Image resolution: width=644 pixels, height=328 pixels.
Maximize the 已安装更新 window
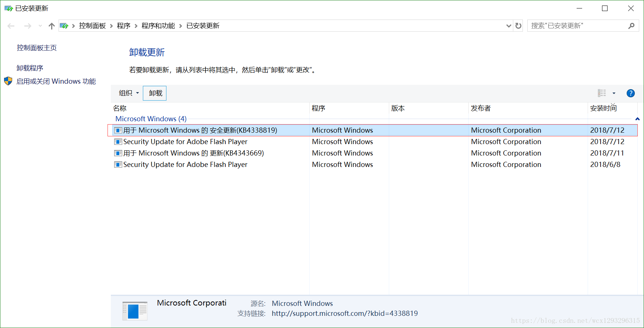(x=605, y=8)
